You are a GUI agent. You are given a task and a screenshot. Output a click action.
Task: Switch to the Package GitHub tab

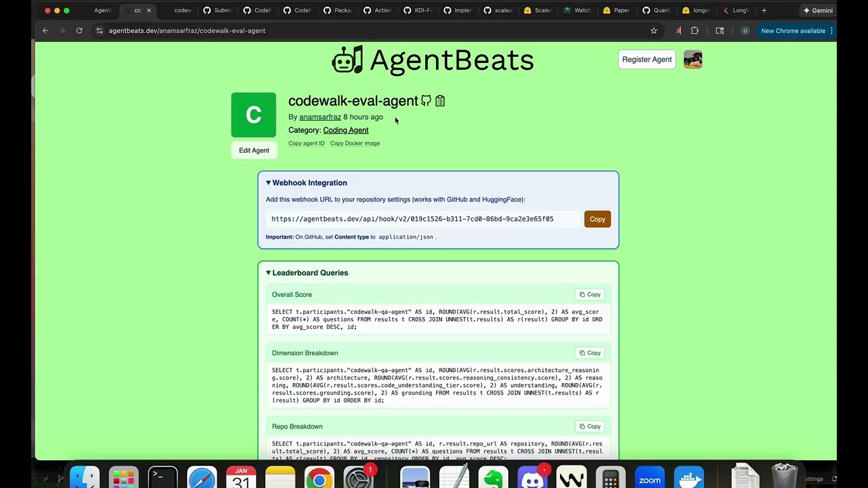[x=338, y=10]
